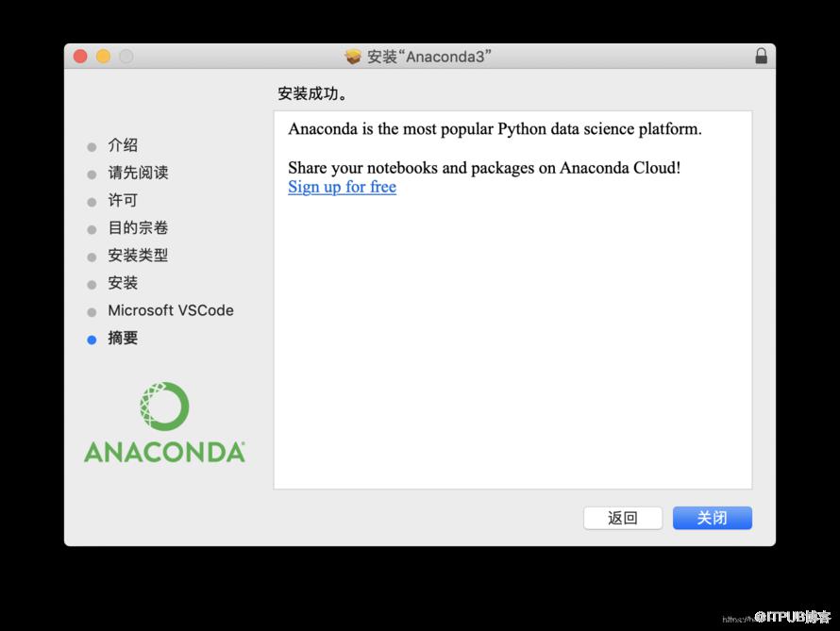840x631 pixels.
Task: Select the 请先阅读 step in the sidebar
Action: (x=138, y=173)
